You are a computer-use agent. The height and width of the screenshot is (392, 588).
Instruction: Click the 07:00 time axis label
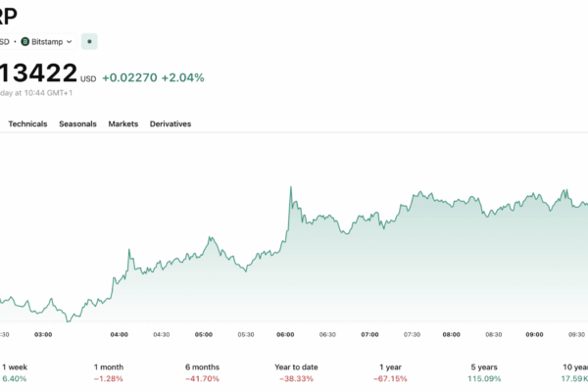point(369,334)
